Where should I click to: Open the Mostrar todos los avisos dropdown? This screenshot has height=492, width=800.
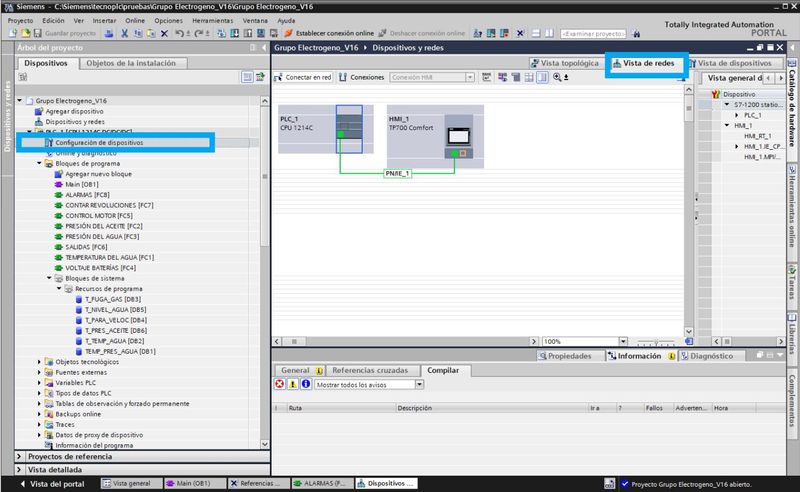click(x=419, y=384)
